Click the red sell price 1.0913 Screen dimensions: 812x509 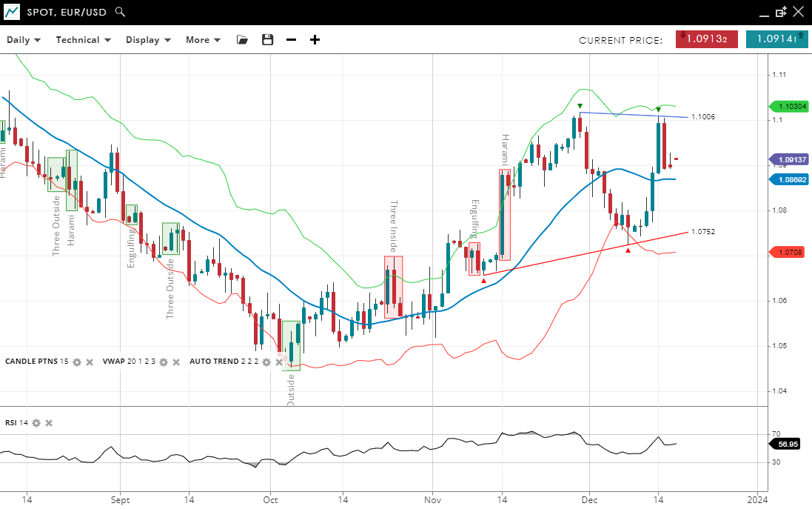point(706,39)
